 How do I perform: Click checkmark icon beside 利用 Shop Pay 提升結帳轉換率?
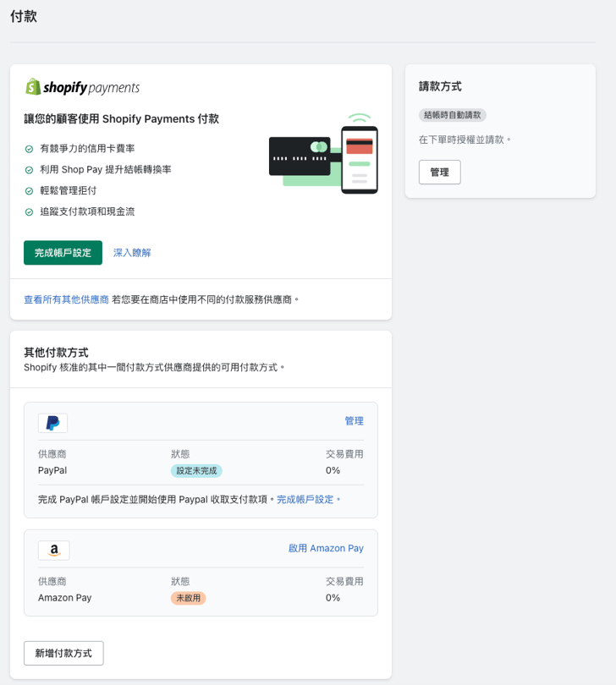pyautogui.click(x=29, y=170)
